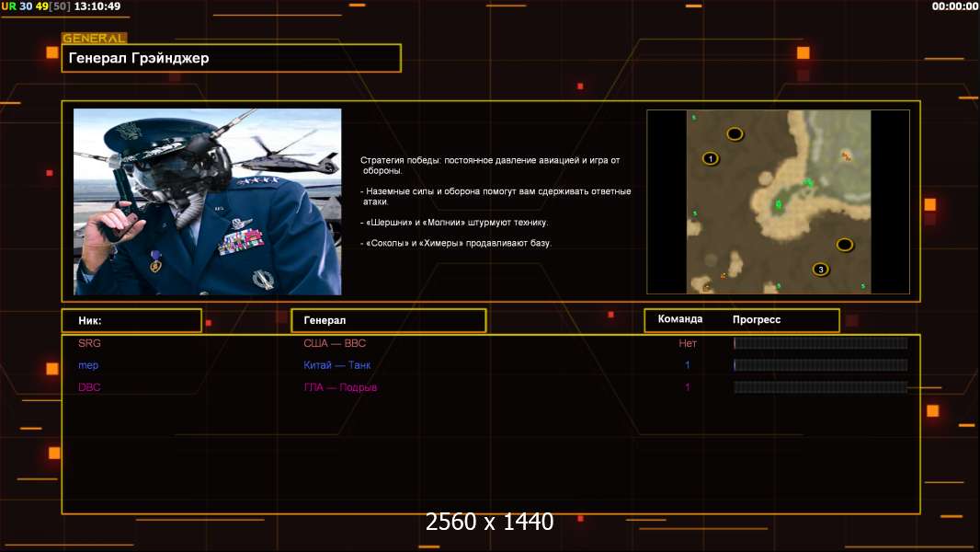
Task: Click the 00:00:00 timer display
Action: (x=954, y=6)
